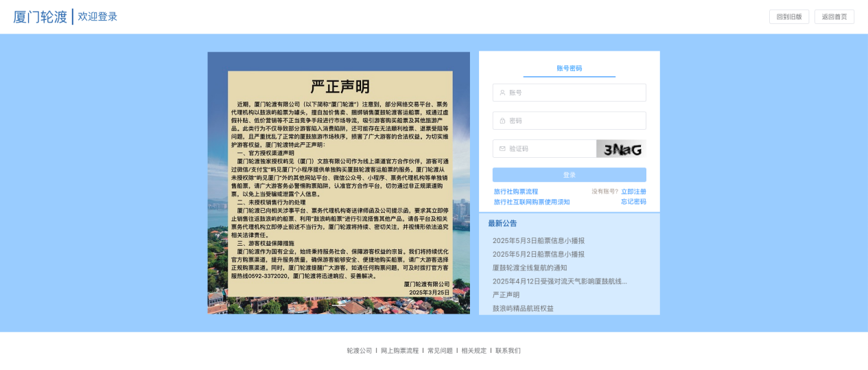
Task: Open footer link 相关规定
Action: pyautogui.click(x=473, y=351)
